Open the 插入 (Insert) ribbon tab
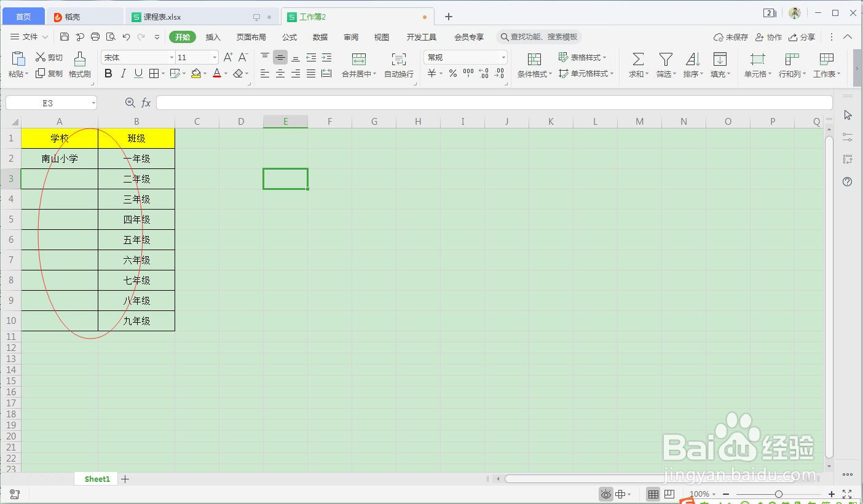Screen dimensions: 863x504 click(x=213, y=37)
